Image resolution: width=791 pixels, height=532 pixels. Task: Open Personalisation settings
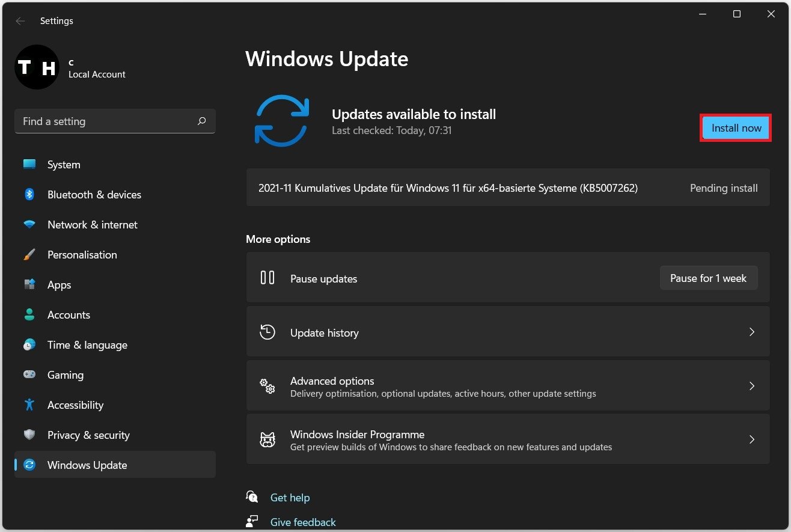tap(115, 255)
